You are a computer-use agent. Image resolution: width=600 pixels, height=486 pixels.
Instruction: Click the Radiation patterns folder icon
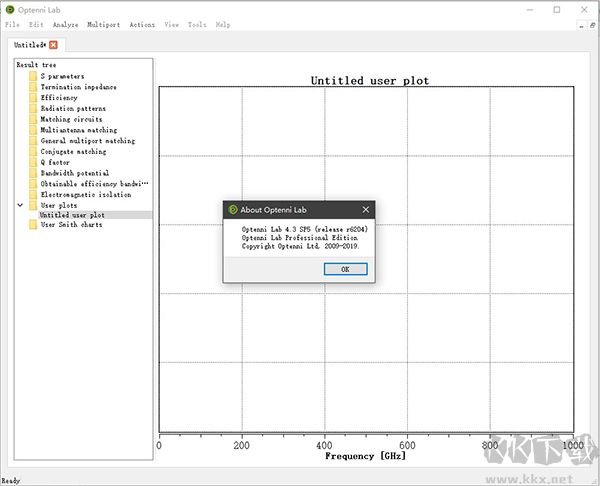(x=33, y=109)
